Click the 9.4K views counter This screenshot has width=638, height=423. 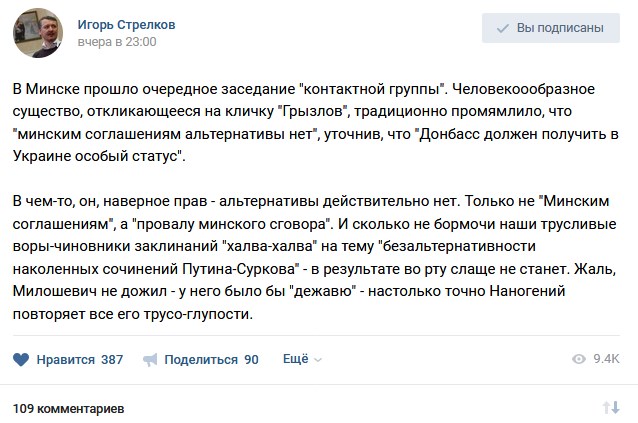tap(606, 359)
